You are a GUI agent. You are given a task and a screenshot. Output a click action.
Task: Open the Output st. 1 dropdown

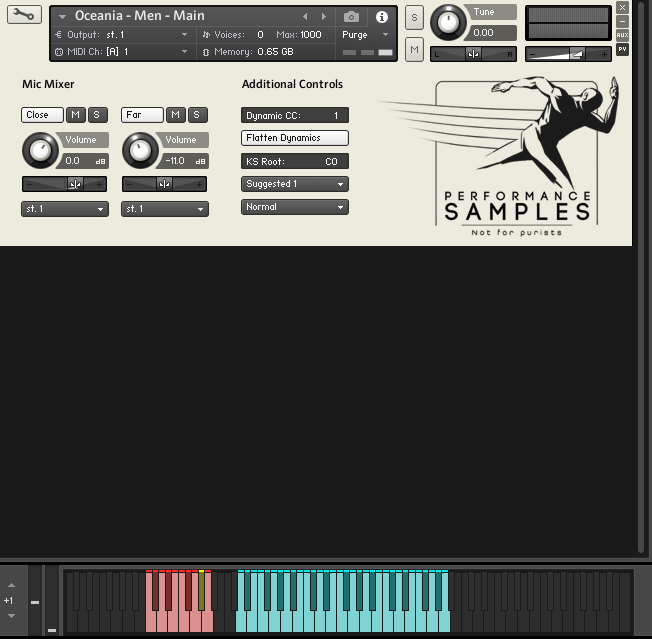point(184,35)
